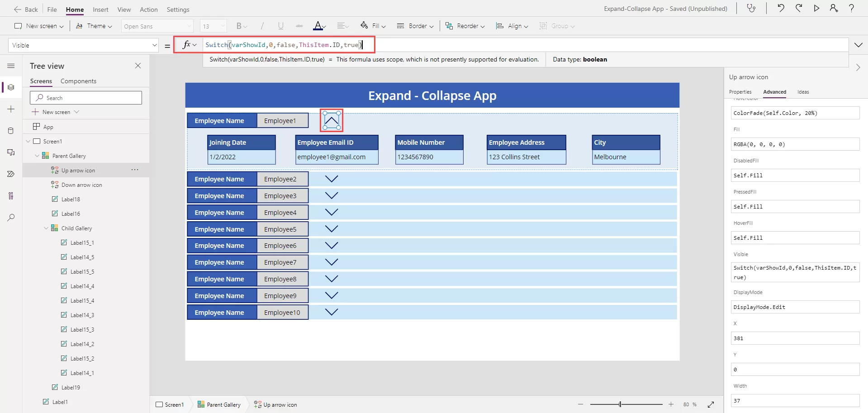Click the fit-to-window icon near zoom
The image size is (868, 413).
[x=711, y=404]
